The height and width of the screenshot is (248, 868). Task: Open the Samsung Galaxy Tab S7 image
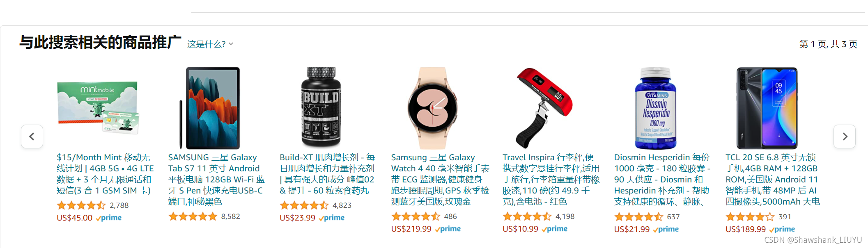tap(209, 108)
